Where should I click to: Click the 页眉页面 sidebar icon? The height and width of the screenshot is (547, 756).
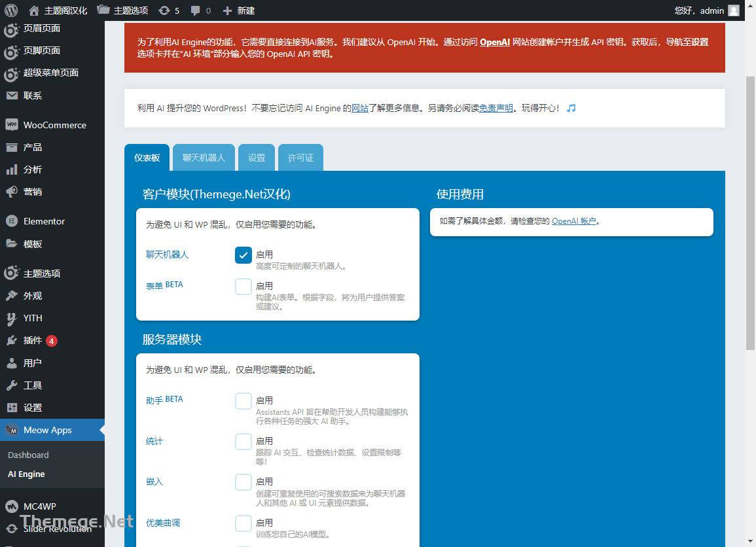(x=12, y=29)
